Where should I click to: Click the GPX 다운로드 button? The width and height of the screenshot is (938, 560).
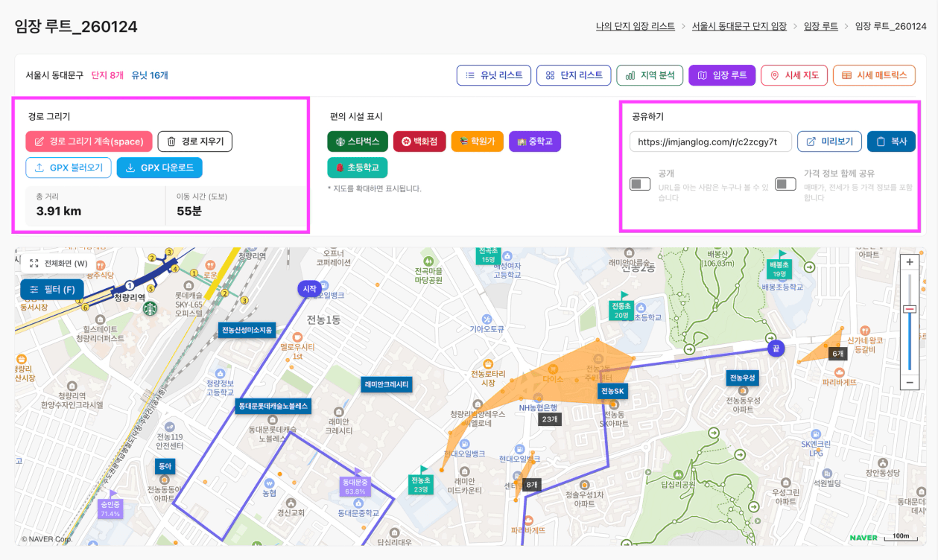(159, 168)
